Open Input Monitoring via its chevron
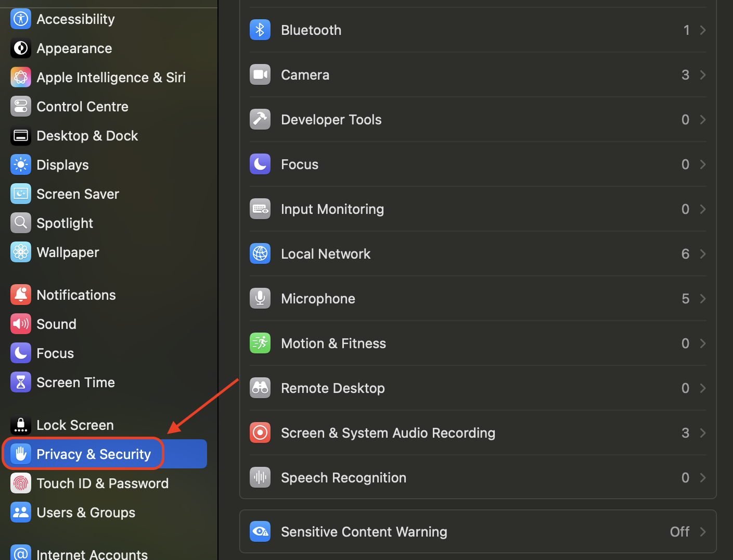This screenshot has height=560, width=733. point(702,209)
